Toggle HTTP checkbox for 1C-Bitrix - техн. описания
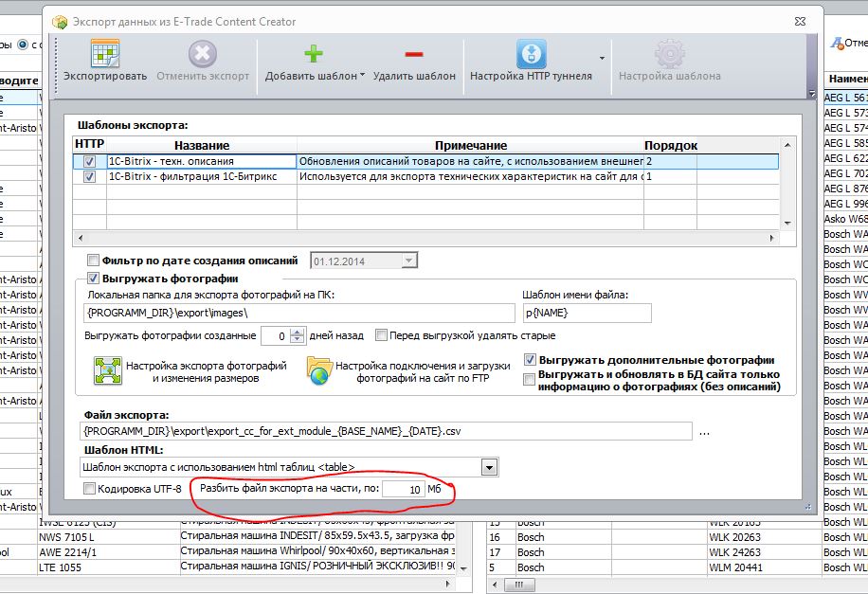This screenshot has width=868, height=594. pos(89,162)
